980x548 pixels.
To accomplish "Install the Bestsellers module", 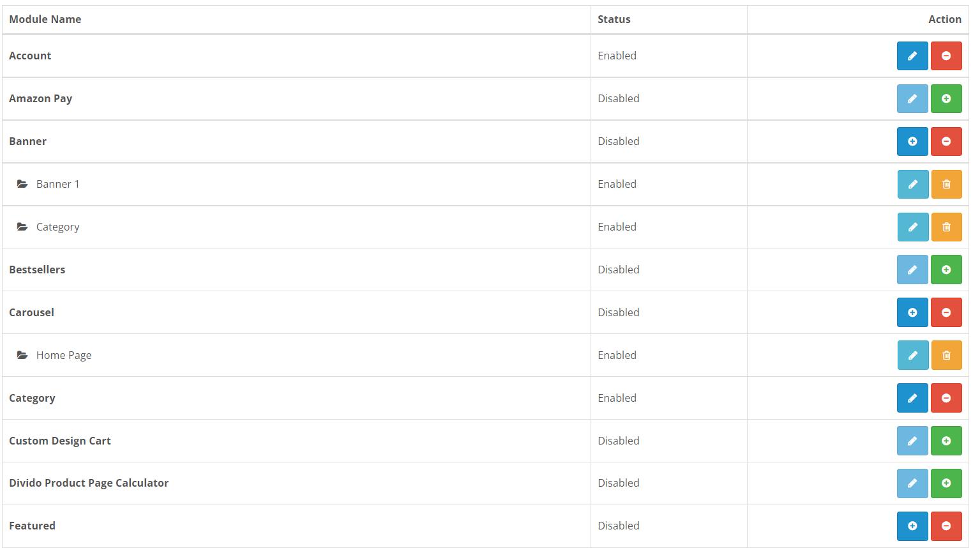I will pos(946,270).
